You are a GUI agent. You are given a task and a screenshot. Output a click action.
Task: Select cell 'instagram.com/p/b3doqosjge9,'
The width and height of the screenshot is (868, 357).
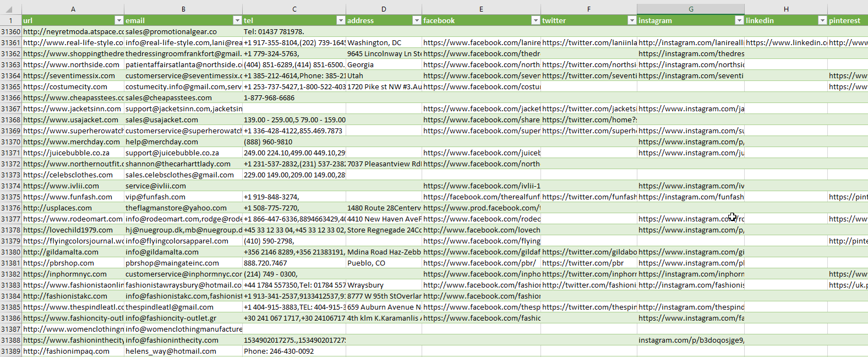691,340
